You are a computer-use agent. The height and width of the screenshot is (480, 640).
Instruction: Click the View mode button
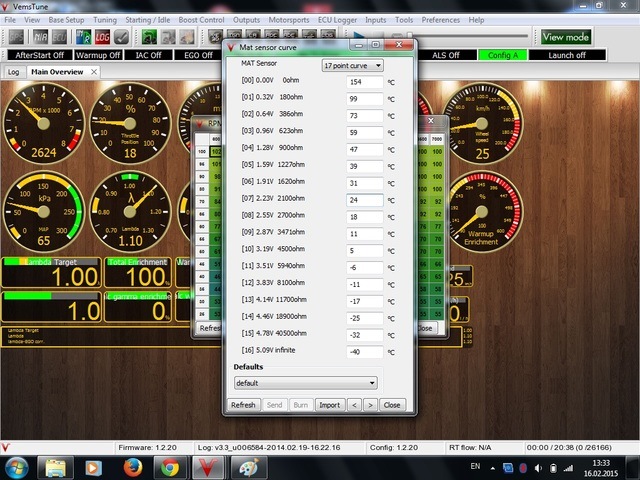(x=566, y=37)
